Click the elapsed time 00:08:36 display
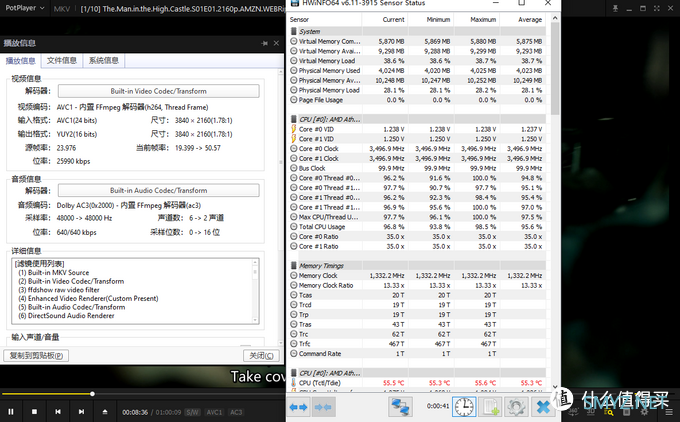Image resolution: width=680 pixels, height=422 pixels. point(135,412)
